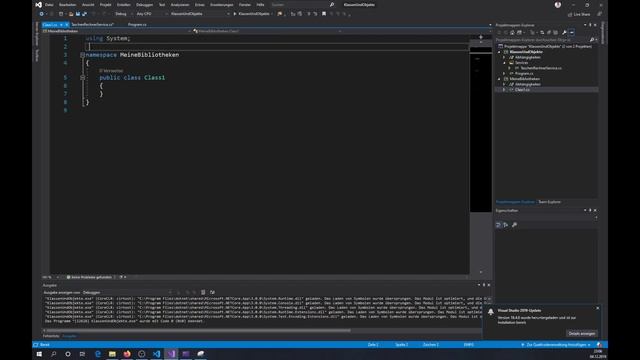The height and width of the screenshot is (360, 640).
Task: Expand the TaschenRechnerService.cs node
Action: click(509, 68)
